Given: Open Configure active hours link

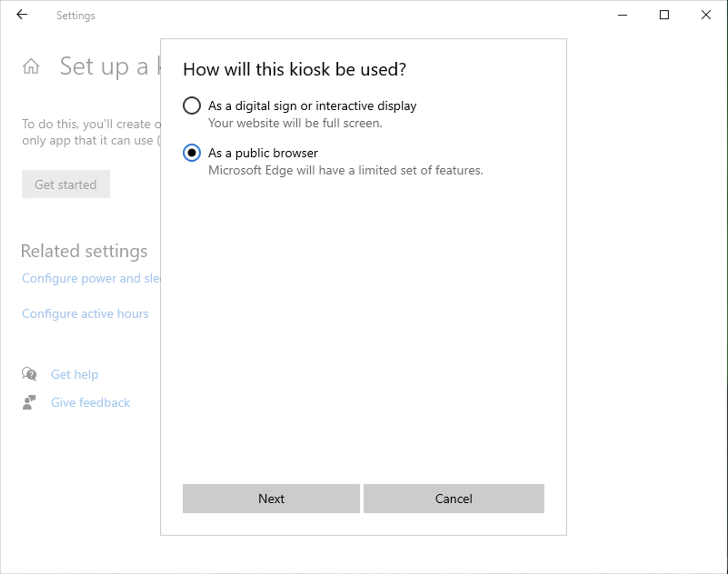Looking at the screenshot, I should 85,314.
